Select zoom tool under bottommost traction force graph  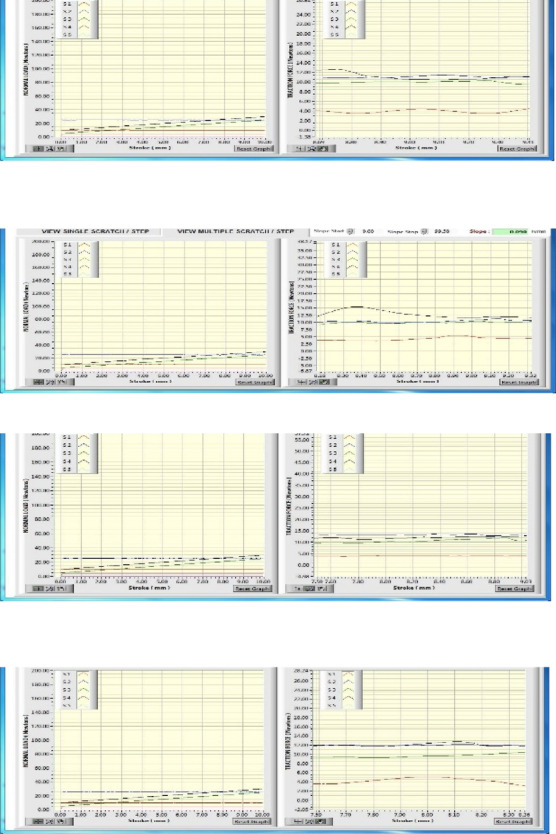point(312,822)
